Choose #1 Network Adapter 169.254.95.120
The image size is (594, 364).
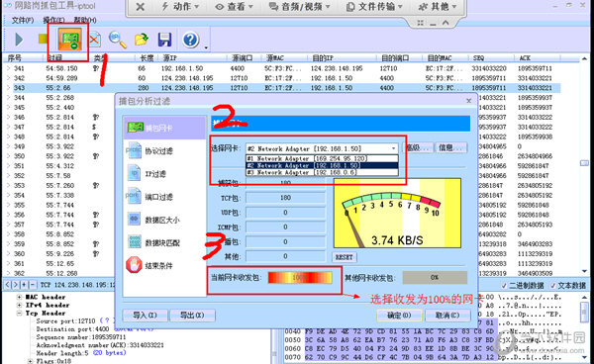(322, 158)
